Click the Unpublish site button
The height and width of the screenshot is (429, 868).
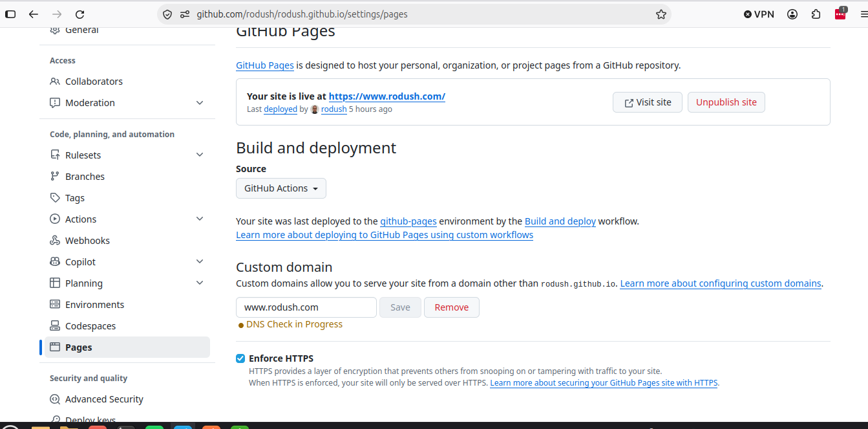tap(726, 102)
